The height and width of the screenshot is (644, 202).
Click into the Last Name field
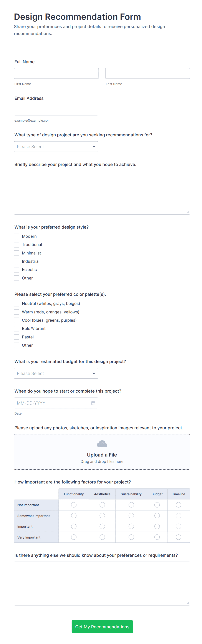tap(147, 74)
